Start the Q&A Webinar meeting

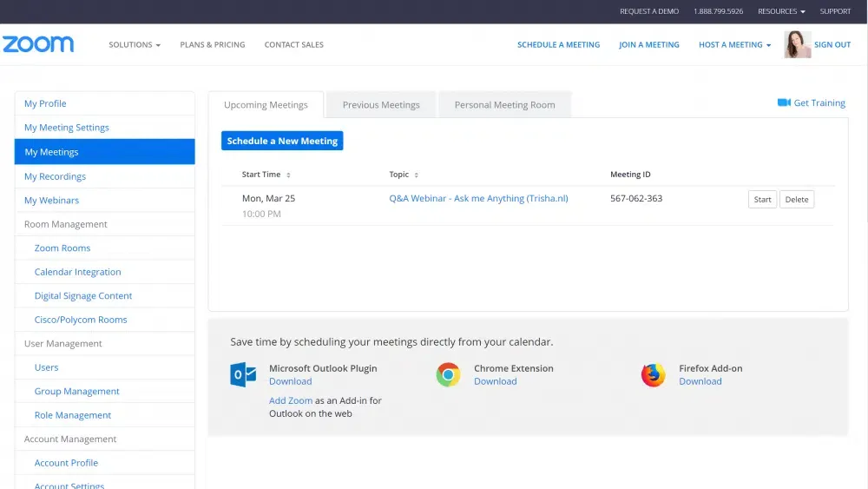click(x=762, y=200)
